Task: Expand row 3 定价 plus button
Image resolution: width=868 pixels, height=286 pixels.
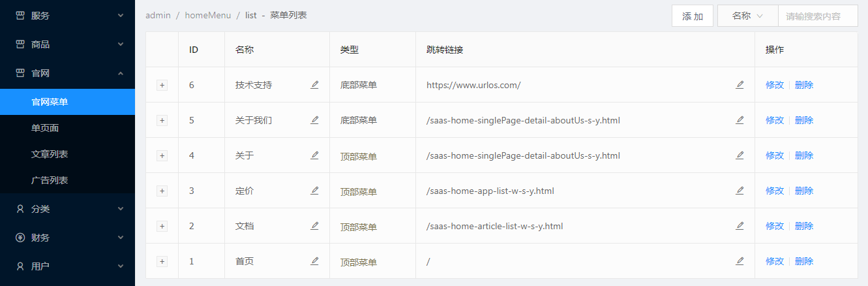Action: (x=162, y=191)
